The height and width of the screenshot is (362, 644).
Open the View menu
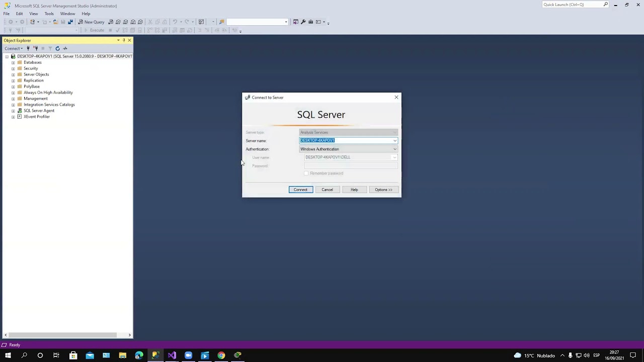pos(34,14)
